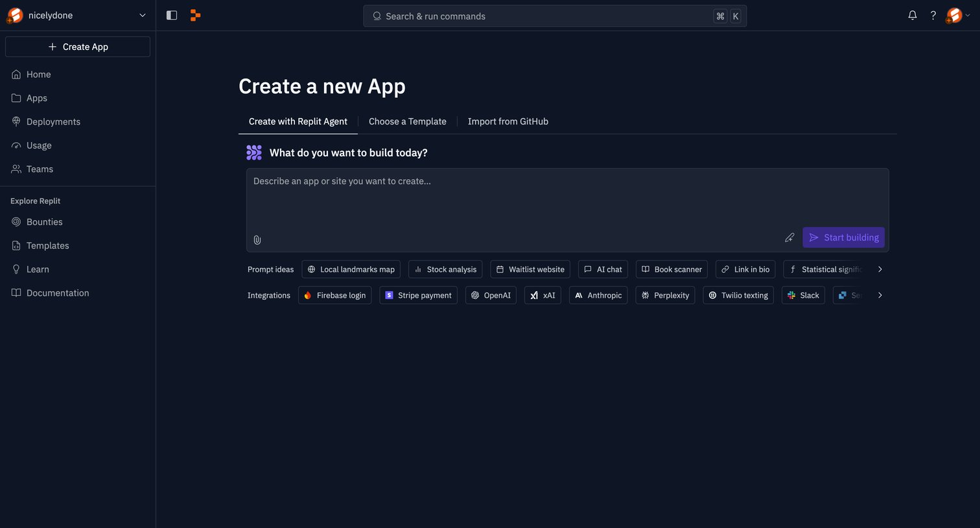Select Firebase login integration
The image size is (980, 528).
335,295
